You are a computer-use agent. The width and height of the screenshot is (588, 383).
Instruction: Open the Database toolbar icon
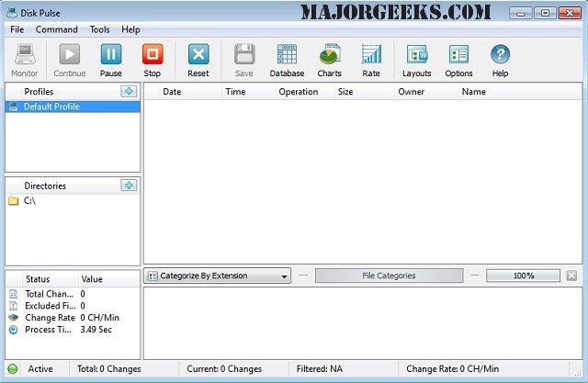[x=287, y=55]
